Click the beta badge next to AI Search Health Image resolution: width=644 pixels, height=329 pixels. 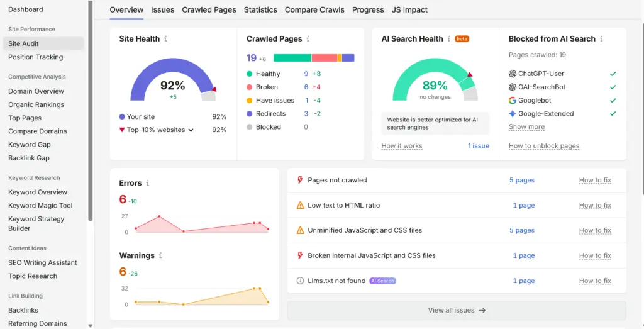click(462, 38)
